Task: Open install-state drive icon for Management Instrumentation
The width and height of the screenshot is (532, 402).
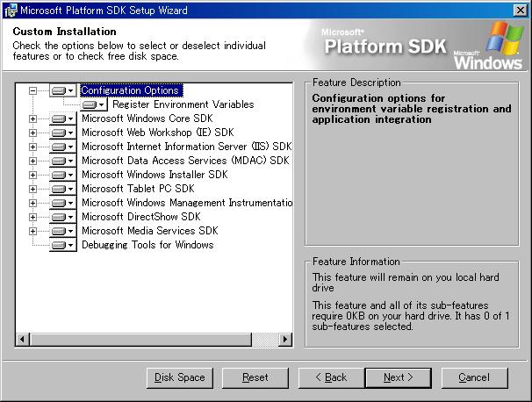Action: (x=62, y=204)
